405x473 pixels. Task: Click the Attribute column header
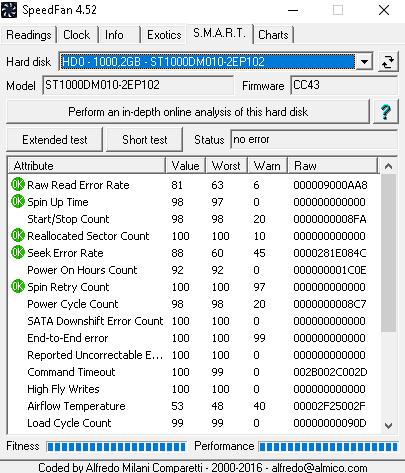[x=86, y=166]
